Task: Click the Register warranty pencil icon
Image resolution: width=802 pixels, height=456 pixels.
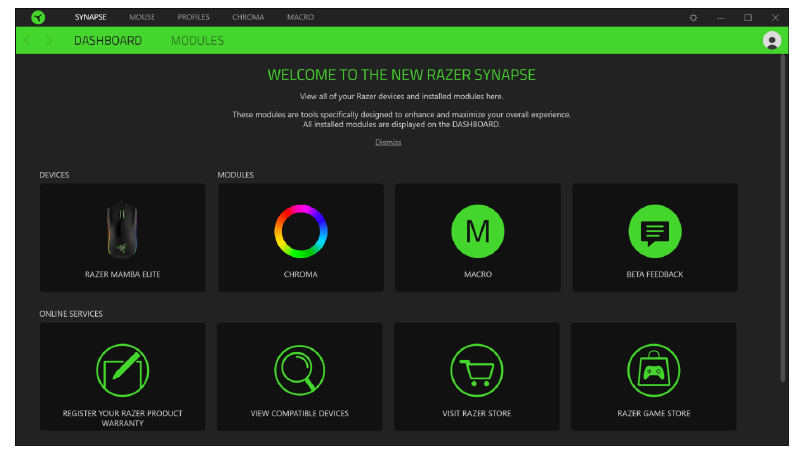Action: coord(122,370)
